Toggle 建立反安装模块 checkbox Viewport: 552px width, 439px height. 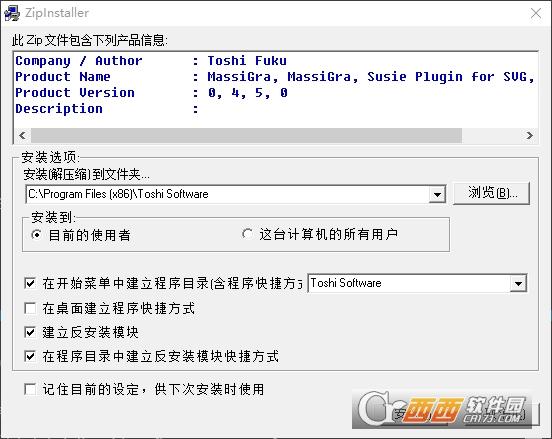(x=30, y=332)
